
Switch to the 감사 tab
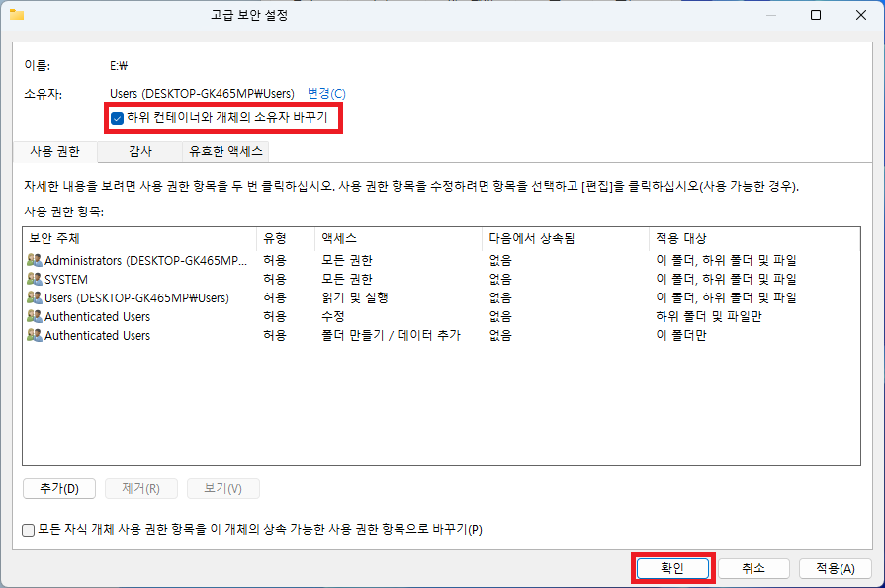[139, 151]
